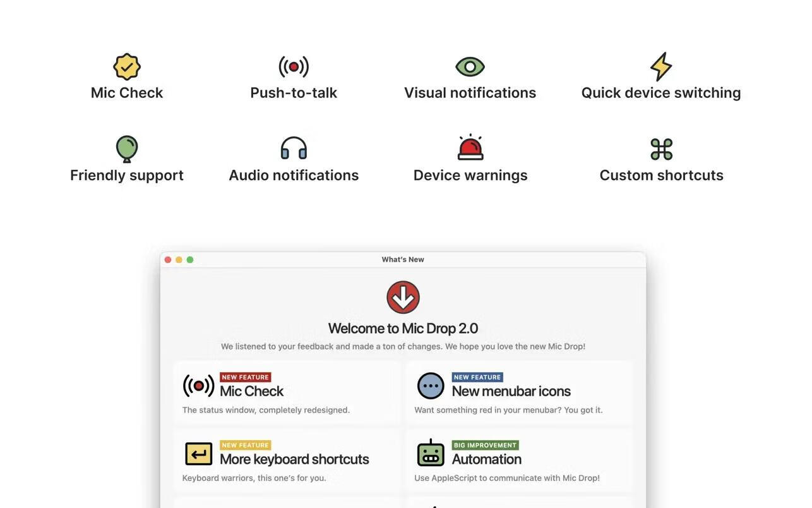This screenshot has height=508, width=812.
Task: Click the 'Push-to-talk' feature label
Action: tap(294, 93)
